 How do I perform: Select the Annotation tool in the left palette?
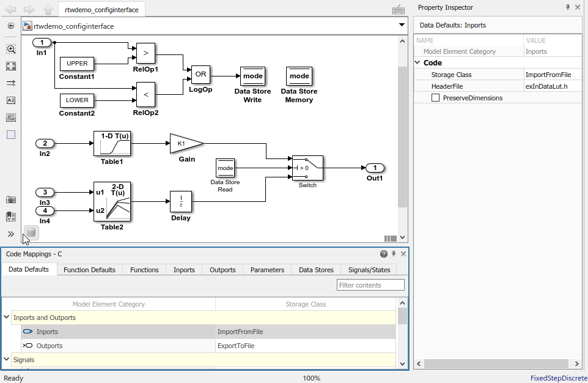click(x=10, y=101)
